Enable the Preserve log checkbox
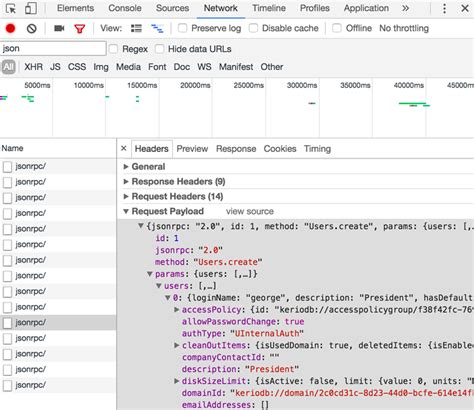Screen dimensions: 474x410 (182, 28)
